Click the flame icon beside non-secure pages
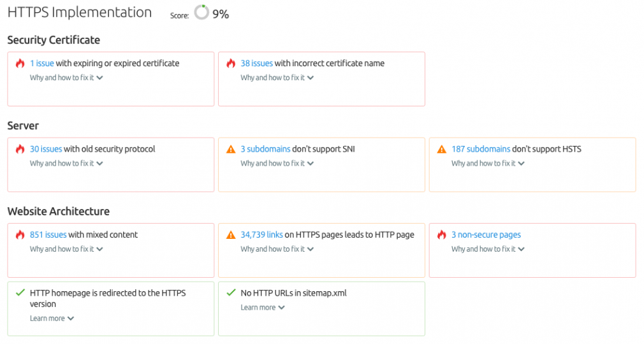 pos(441,235)
